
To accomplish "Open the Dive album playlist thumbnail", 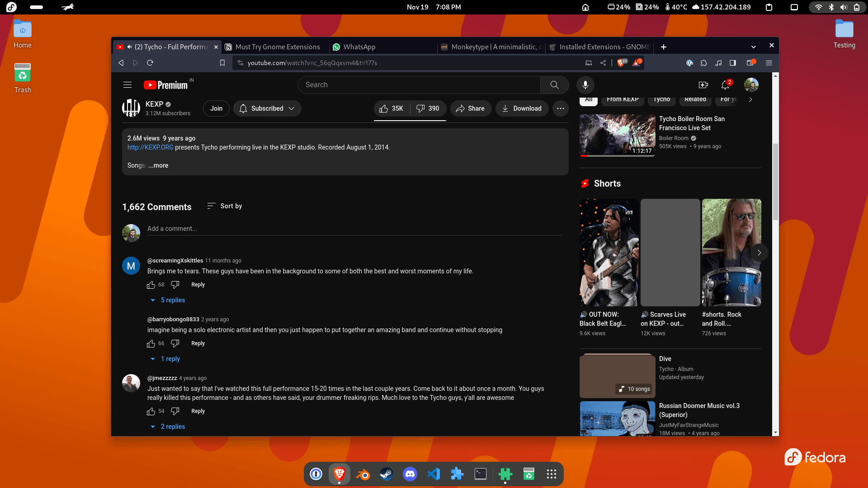I will click(x=617, y=376).
